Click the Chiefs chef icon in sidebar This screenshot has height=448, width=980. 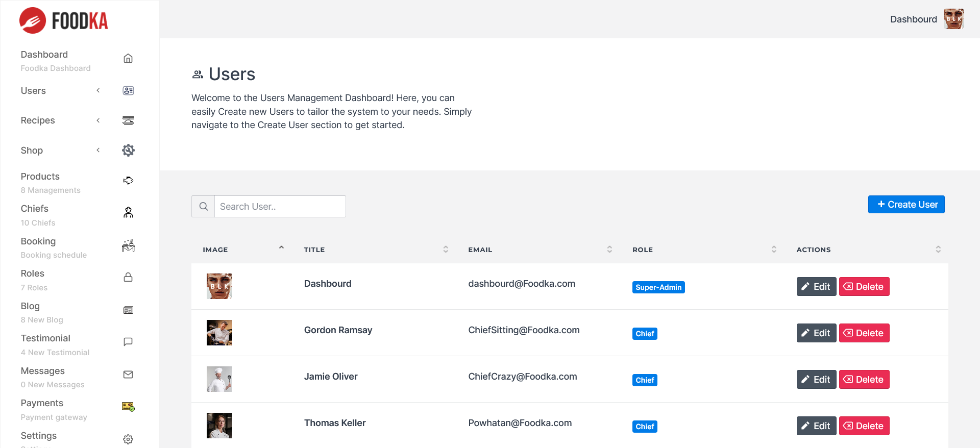128,213
